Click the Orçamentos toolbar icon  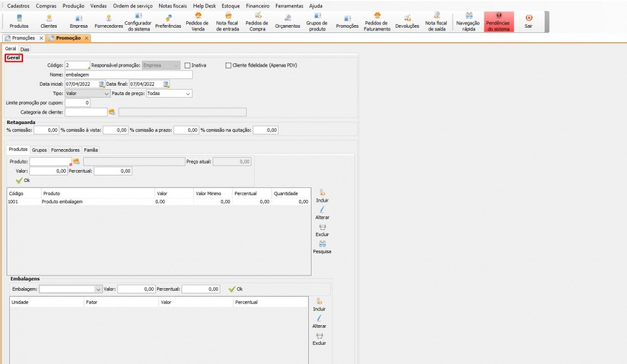(287, 21)
